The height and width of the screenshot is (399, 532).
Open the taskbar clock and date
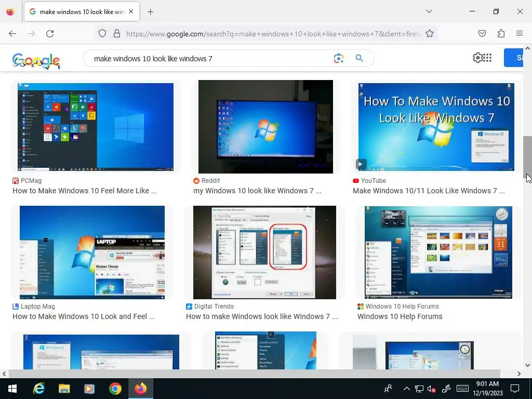tap(487, 389)
